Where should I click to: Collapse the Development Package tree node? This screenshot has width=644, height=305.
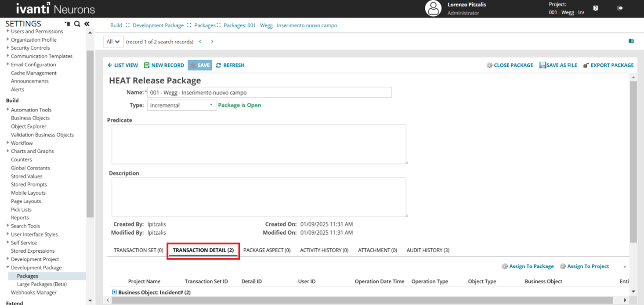click(8, 267)
